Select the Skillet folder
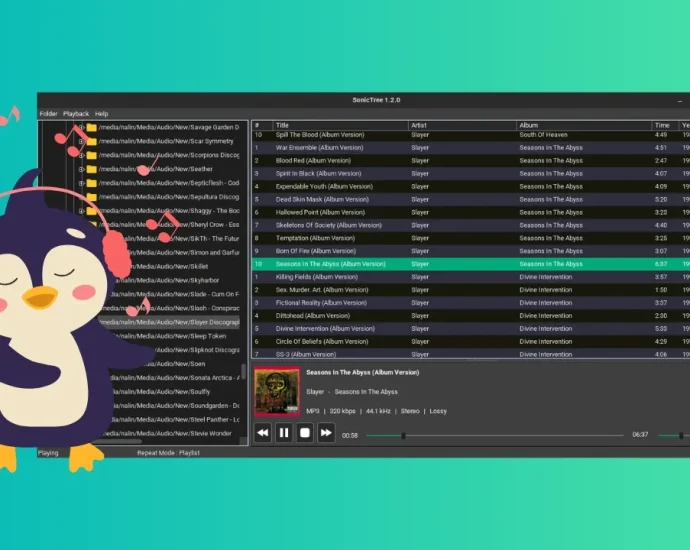 click(169, 267)
